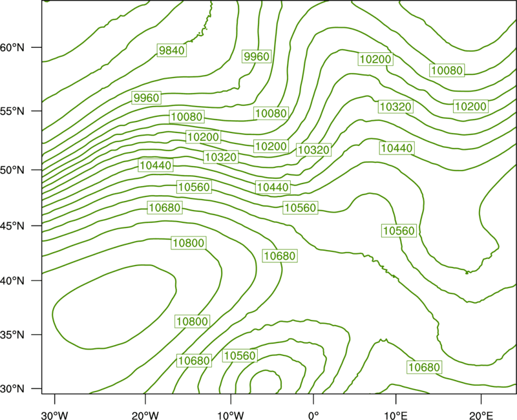Screen dimensions: 517x420
Task: Select the easternmost 10560 contour label
Action: (399, 231)
